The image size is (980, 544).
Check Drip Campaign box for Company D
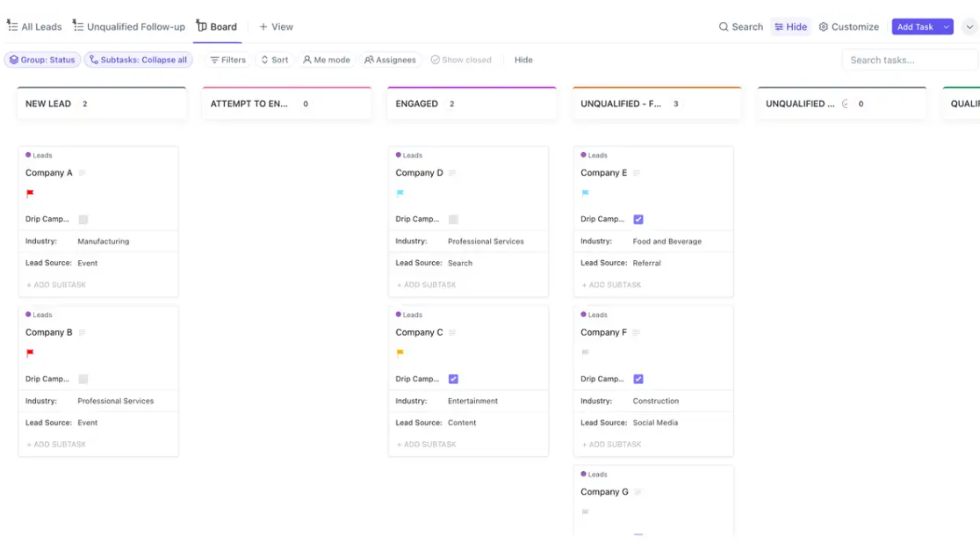pyautogui.click(x=453, y=220)
